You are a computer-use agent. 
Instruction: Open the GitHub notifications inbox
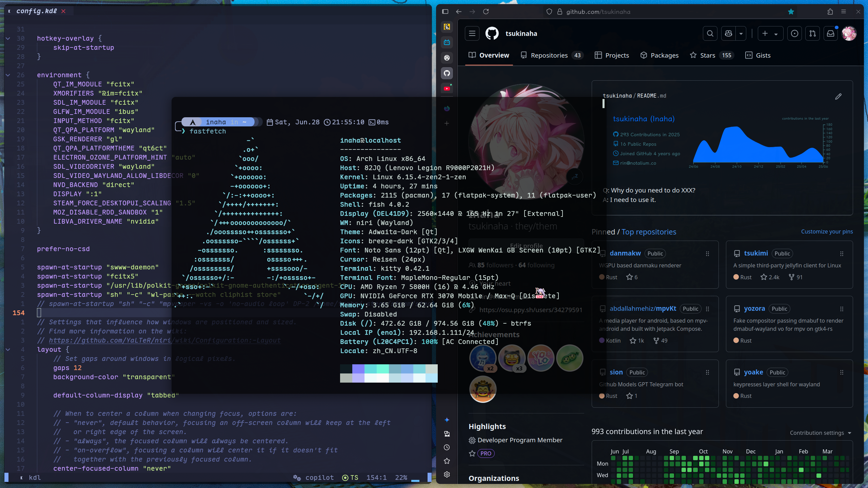tap(830, 33)
